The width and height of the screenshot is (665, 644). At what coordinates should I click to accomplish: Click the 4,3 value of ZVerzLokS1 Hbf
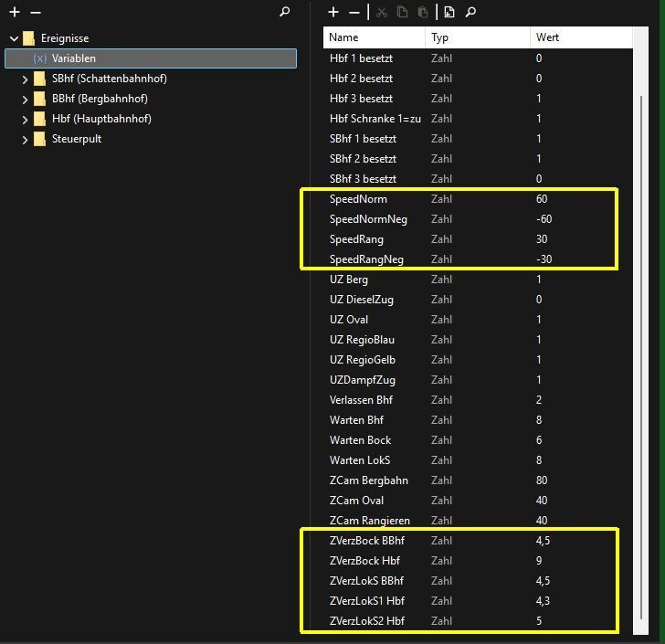[x=543, y=601]
